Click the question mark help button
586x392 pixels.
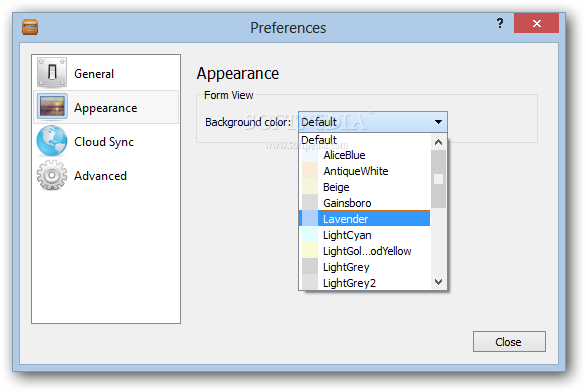(x=500, y=24)
